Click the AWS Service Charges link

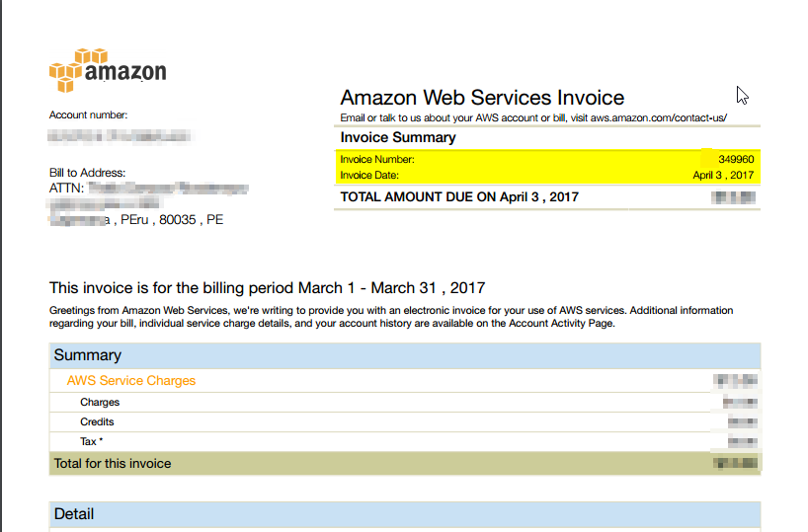(131, 381)
